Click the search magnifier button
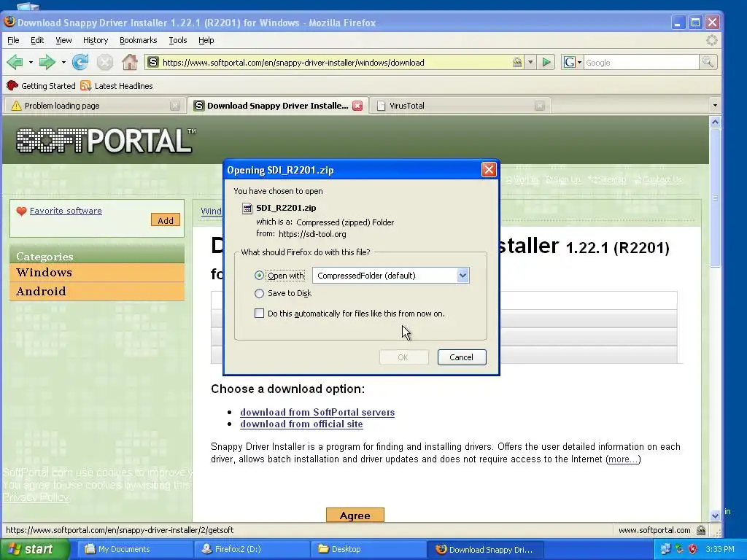The image size is (747, 560). coord(708,63)
